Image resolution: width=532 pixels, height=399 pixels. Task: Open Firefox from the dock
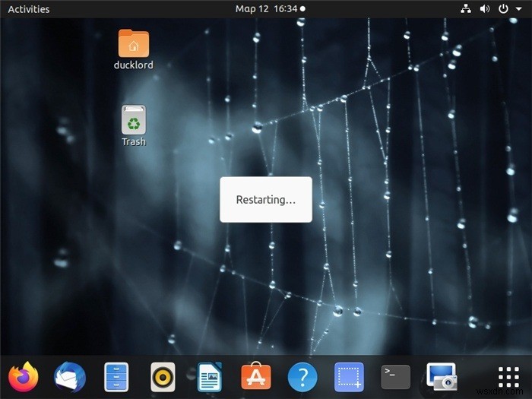[23, 377]
